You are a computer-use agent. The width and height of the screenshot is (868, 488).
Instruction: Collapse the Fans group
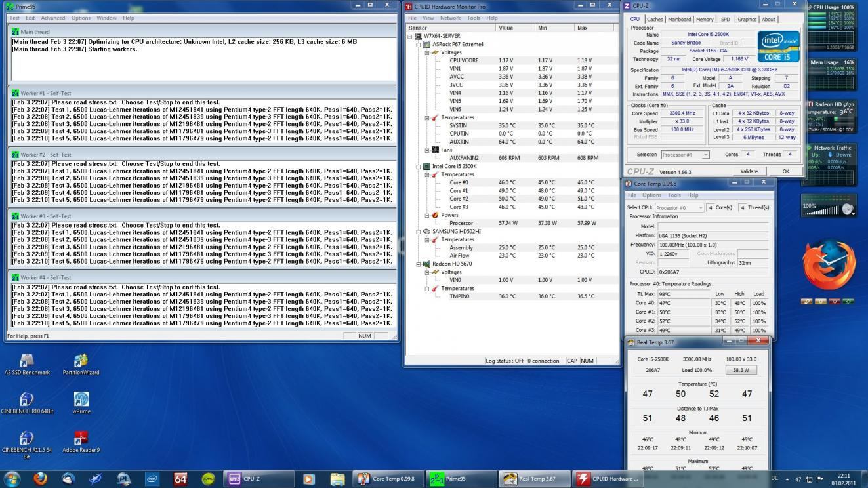point(426,150)
